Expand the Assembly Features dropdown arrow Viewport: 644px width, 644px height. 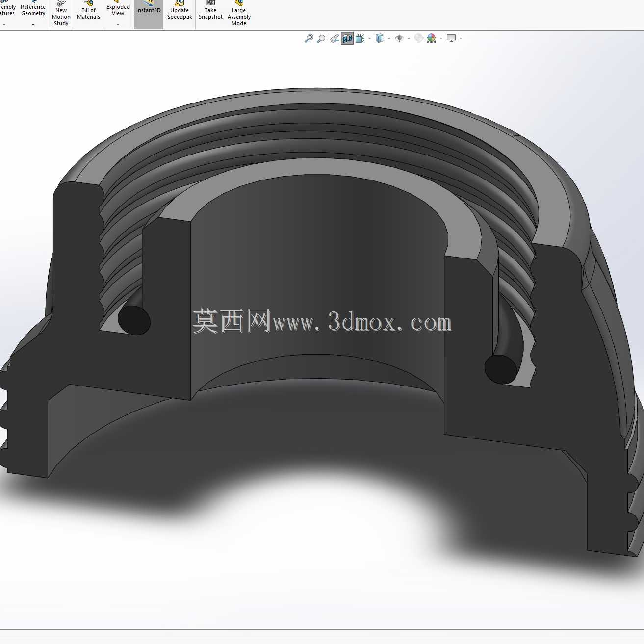coord(4,25)
